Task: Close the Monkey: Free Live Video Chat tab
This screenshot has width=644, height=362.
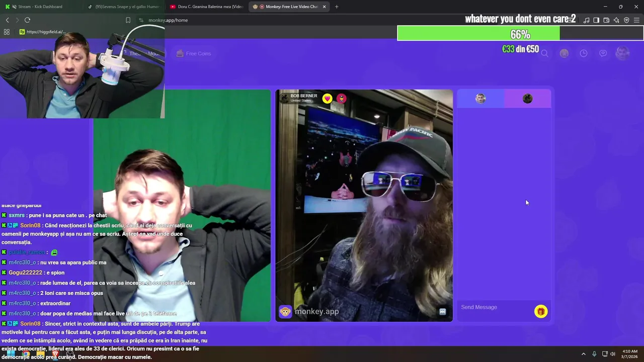Action: [x=324, y=7]
